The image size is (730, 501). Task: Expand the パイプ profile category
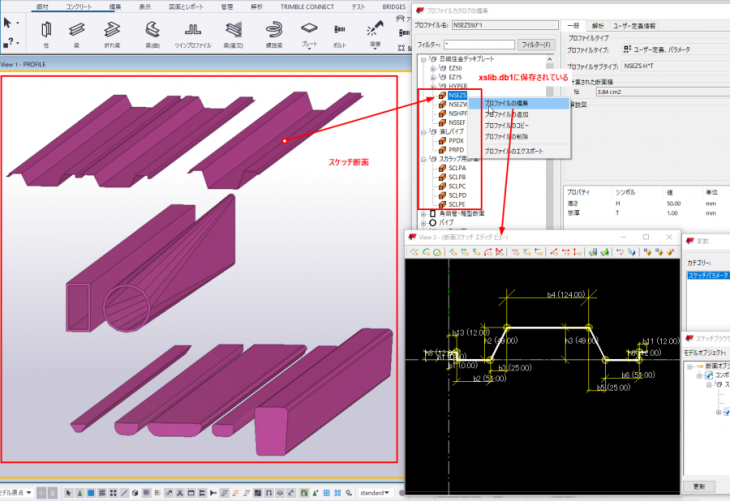click(x=424, y=223)
